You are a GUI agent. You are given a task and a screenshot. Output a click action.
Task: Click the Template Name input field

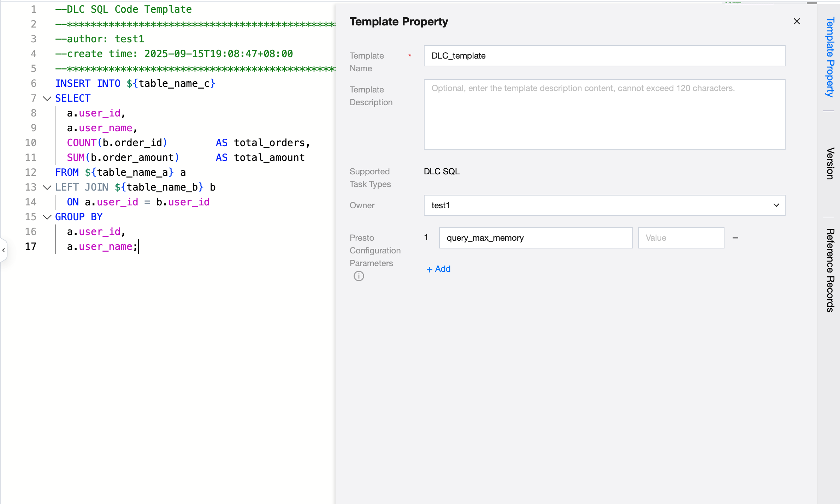click(x=604, y=56)
